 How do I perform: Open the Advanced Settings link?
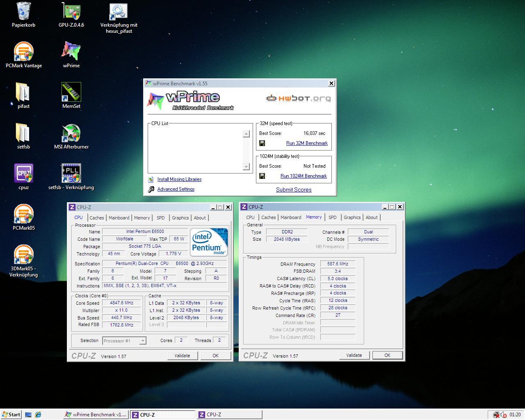pyautogui.click(x=176, y=189)
